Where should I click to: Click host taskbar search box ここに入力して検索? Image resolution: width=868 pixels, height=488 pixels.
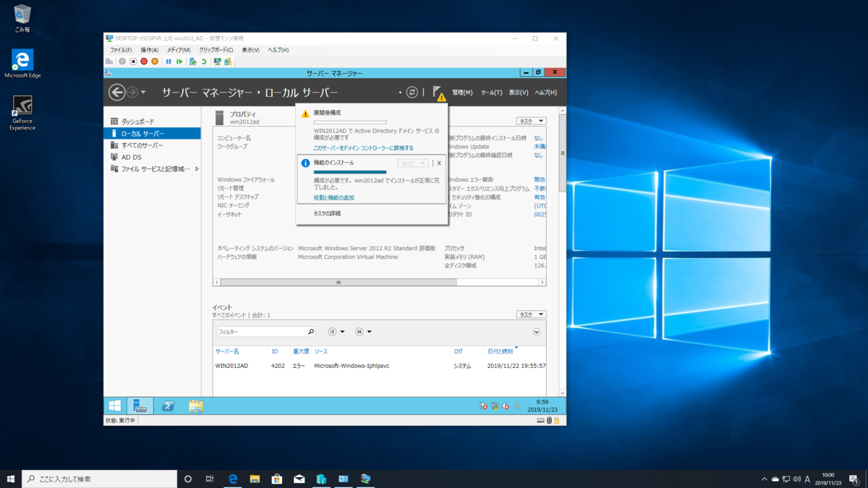pyautogui.click(x=99, y=479)
